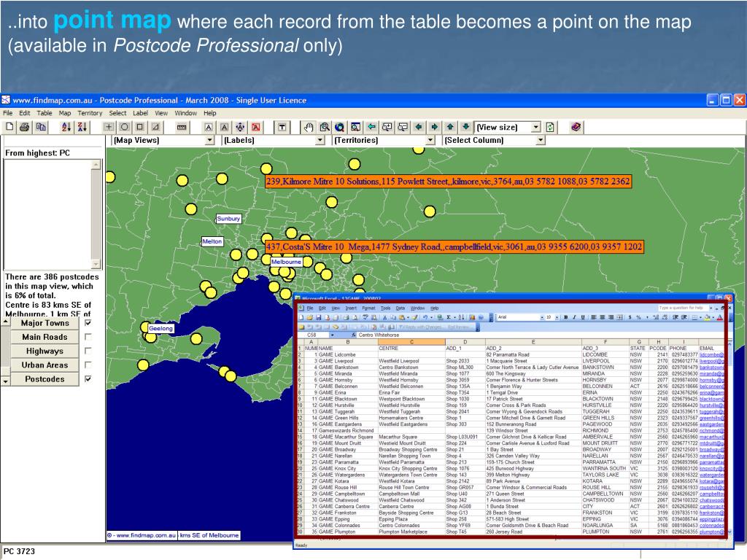Click the orange Kilmore Mitre 10 point label

click(x=449, y=181)
